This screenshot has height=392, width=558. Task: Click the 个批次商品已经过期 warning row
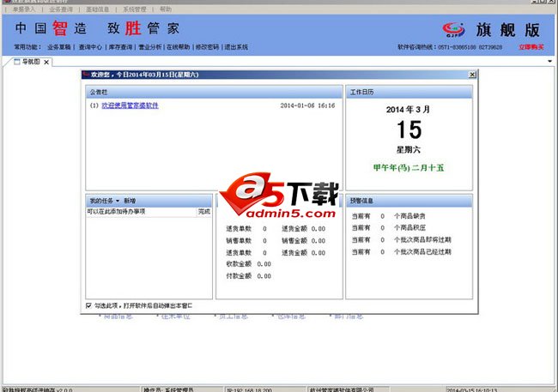coord(422,252)
